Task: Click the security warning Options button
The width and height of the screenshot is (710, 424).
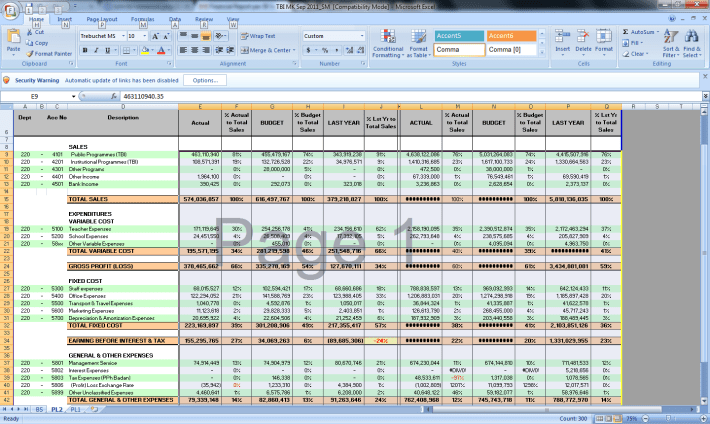Action: tap(203, 79)
